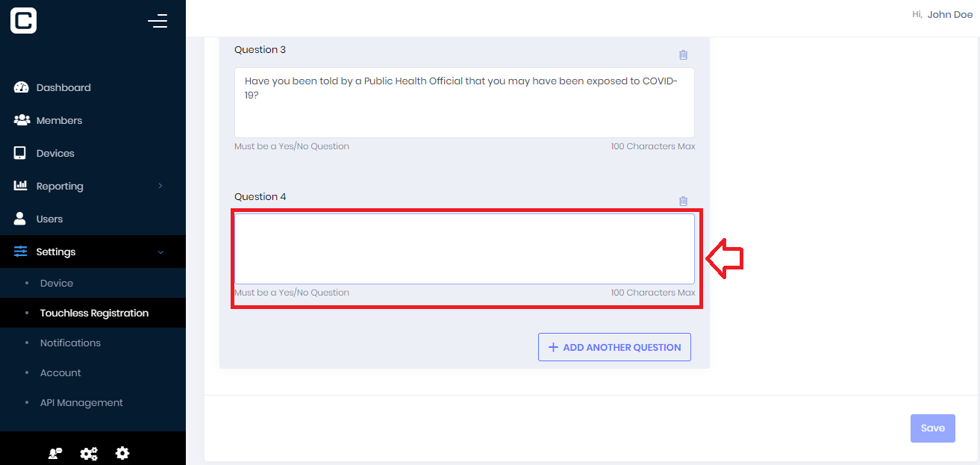Image resolution: width=980 pixels, height=465 pixels.
Task: Open the Dashboard gauge icon
Action: (x=21, y=87)
